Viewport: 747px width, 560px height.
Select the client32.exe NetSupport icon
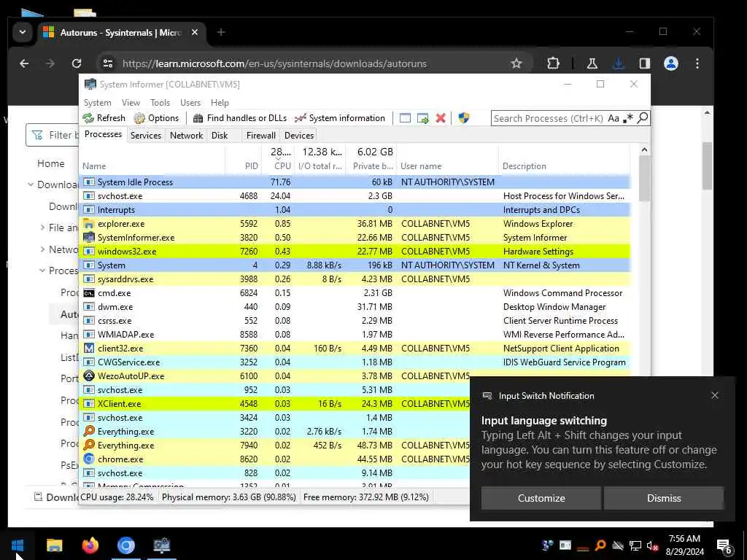88,348
